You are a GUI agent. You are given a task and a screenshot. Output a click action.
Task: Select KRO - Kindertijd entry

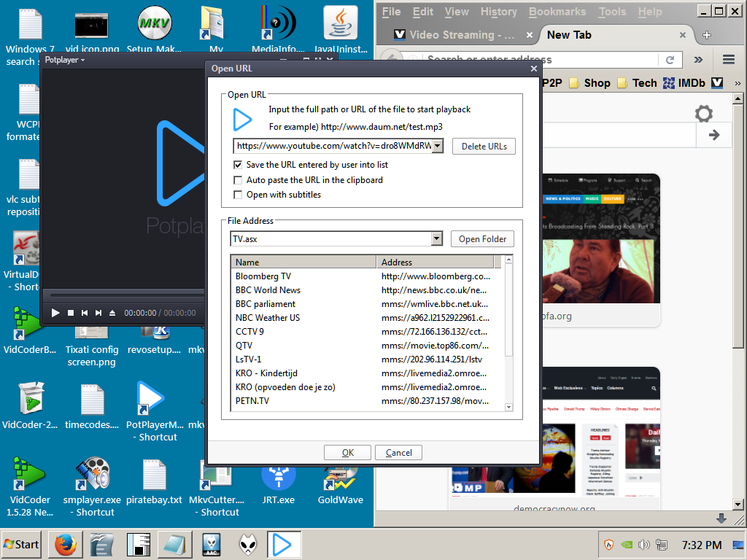(x=266, y=373)
